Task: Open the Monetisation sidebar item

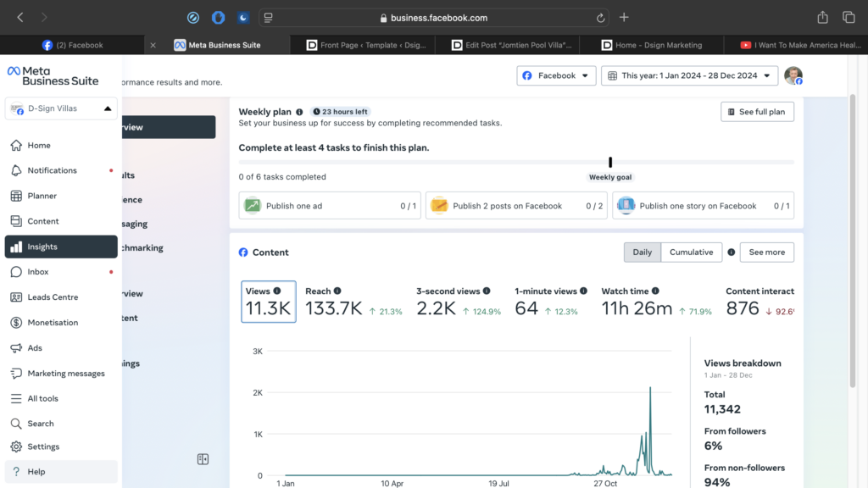Action: tap(61, 323)
